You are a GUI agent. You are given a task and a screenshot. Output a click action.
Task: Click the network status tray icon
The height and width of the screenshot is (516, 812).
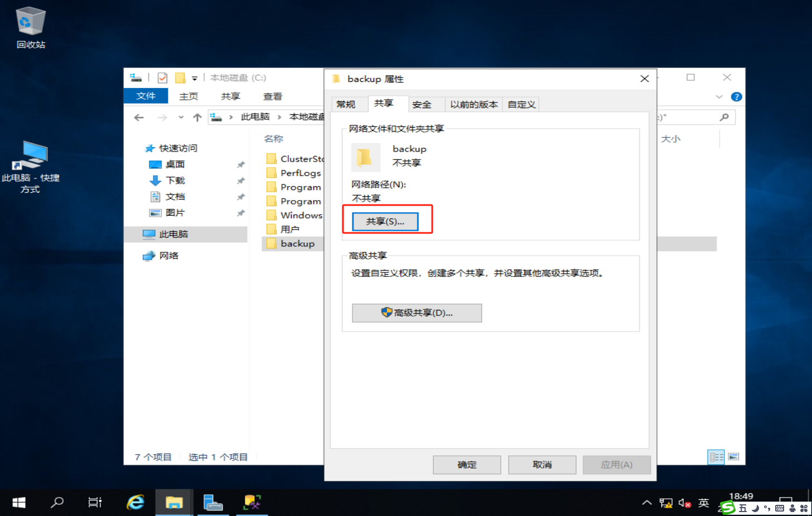tap(666, 503)
